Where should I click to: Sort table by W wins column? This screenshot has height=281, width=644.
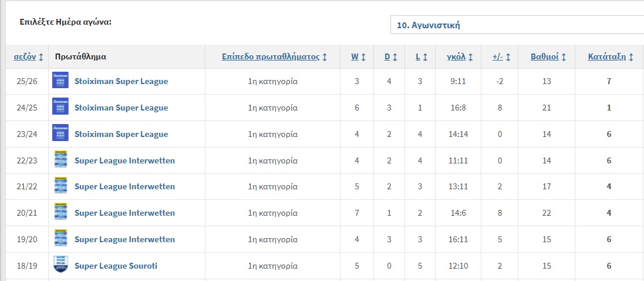pyautogui.click(x=358, y=57)
